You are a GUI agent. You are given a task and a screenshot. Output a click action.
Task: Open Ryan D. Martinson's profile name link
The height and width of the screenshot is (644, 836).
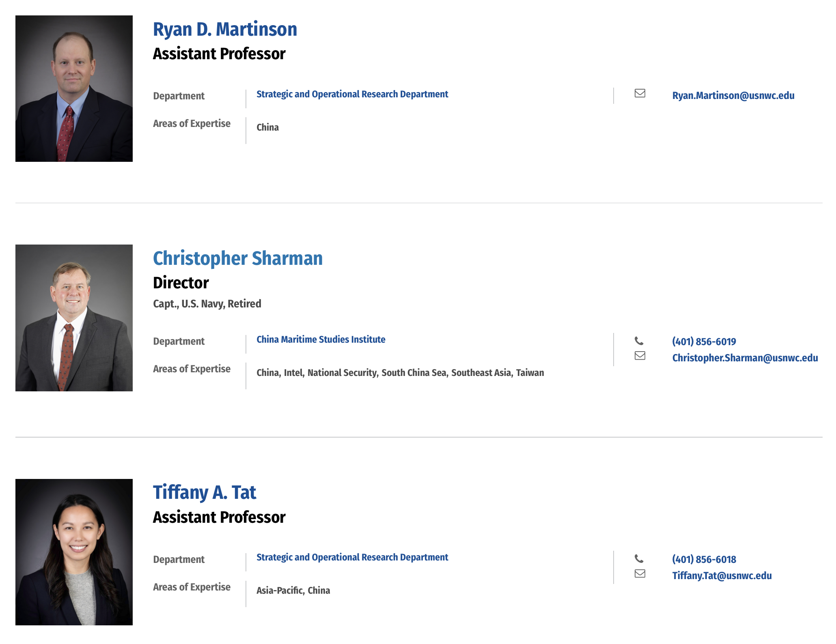(x=225, y=29)
